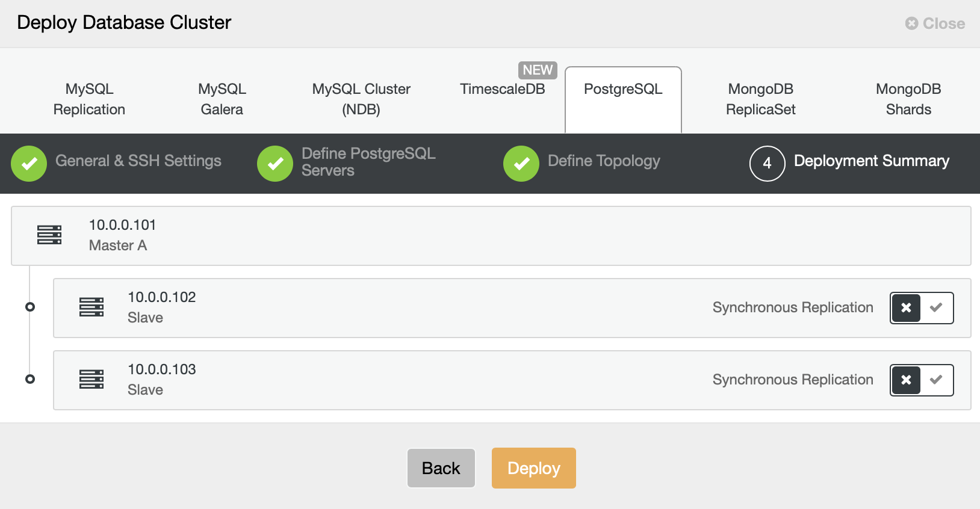Click the Close X icon

click(x=912, y=23)
